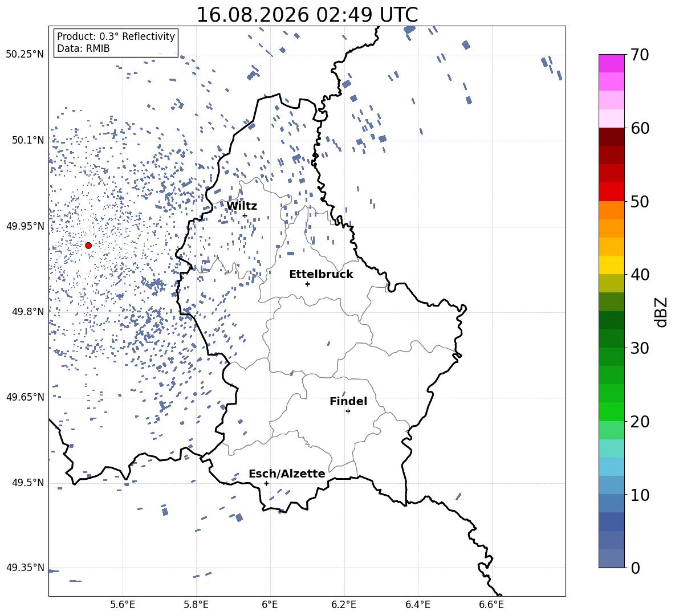Click the magenta 70 dBZ color band
Viewport: 675px width, 616px height.
(x=611, y=63)
